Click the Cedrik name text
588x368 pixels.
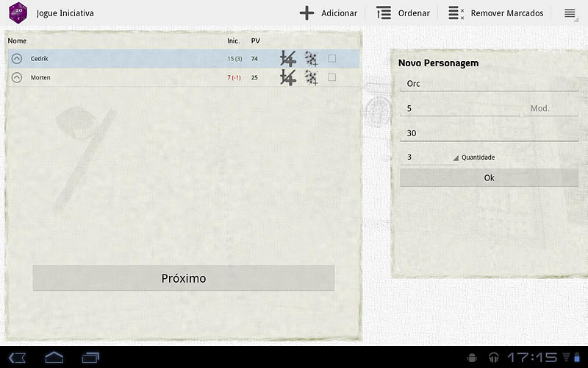pos(40,59)
